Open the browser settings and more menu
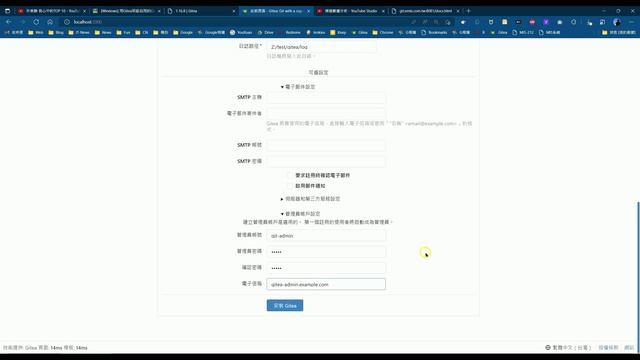Viewport: 640px width, 360px height. click(x=631, y=22)
